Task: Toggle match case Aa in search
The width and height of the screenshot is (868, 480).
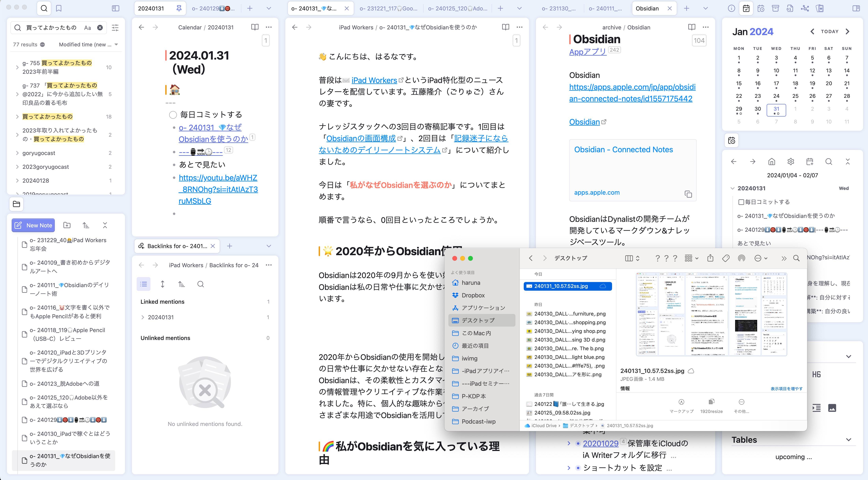Action: (x=88, y=28)
